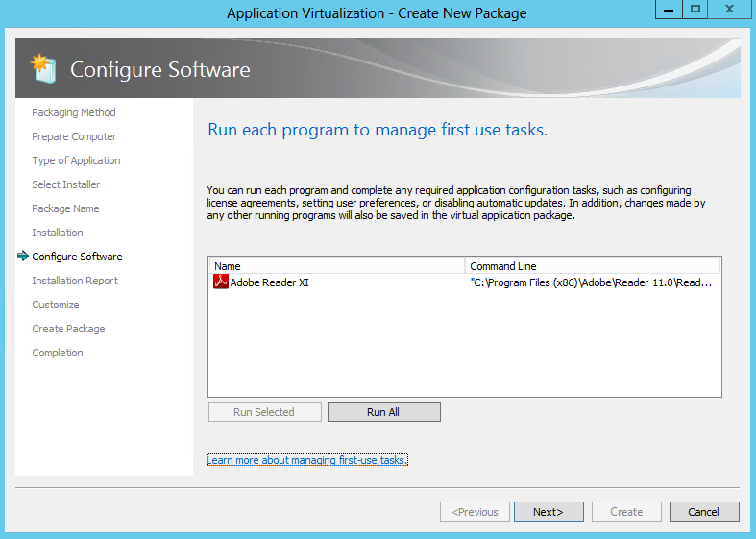Open the Package Name step
The height and width of the screenshot is (539, 756).
coord(65,208)
